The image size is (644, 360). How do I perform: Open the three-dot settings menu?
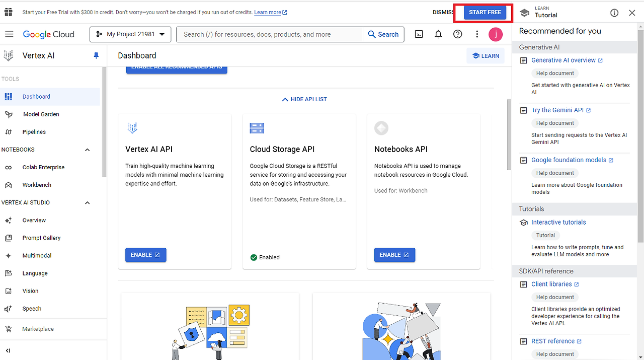477,34
